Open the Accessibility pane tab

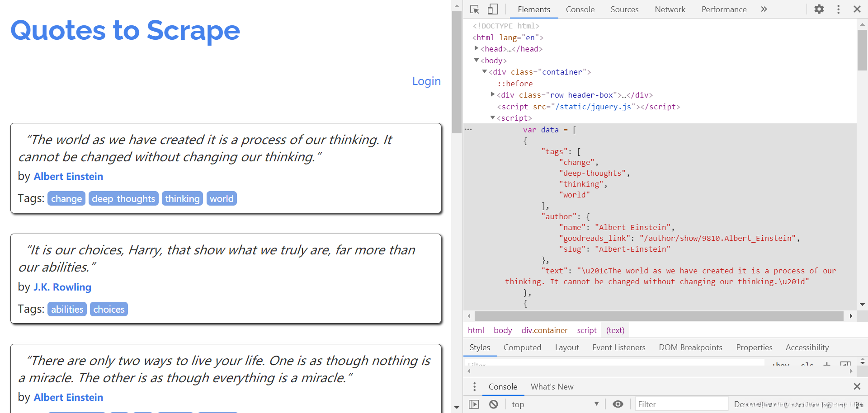point(807,347)
